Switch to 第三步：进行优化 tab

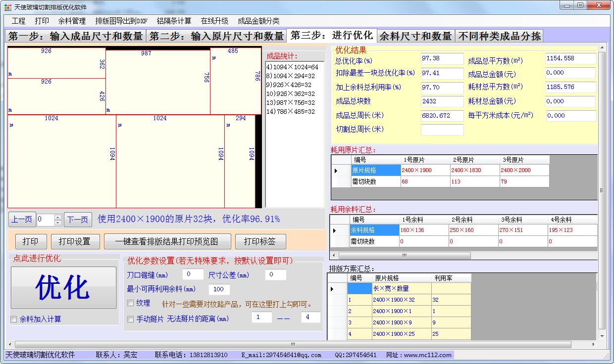pyautogui.click(x=331, y=35)
